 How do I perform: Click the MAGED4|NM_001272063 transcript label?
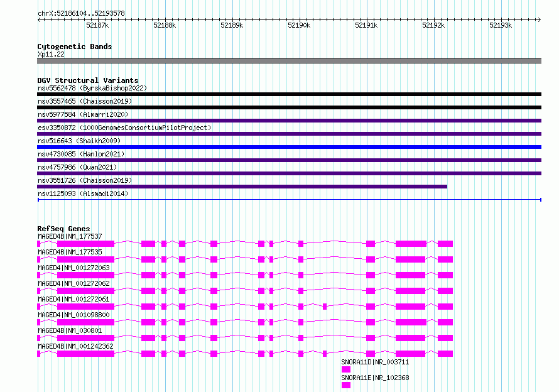[73, 268]
